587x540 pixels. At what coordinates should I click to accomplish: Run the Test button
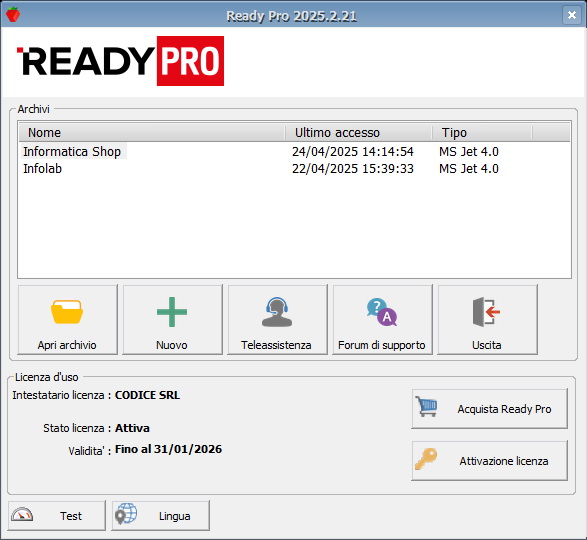pos(57,516)
